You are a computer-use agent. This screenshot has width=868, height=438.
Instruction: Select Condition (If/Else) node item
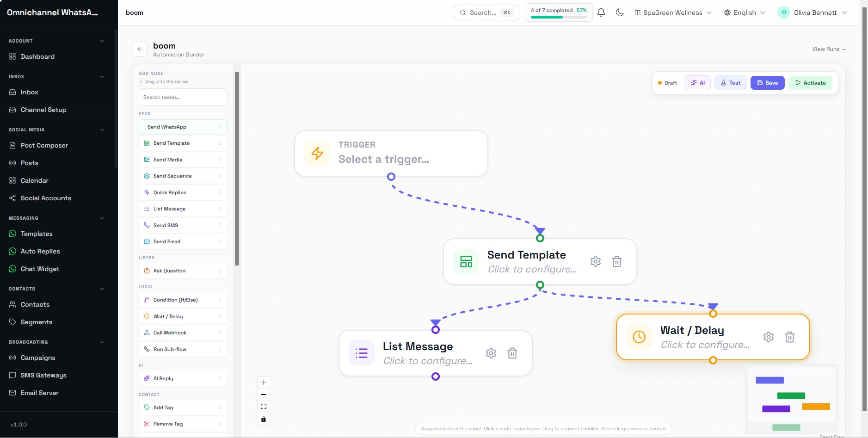[x=183, y=300]
